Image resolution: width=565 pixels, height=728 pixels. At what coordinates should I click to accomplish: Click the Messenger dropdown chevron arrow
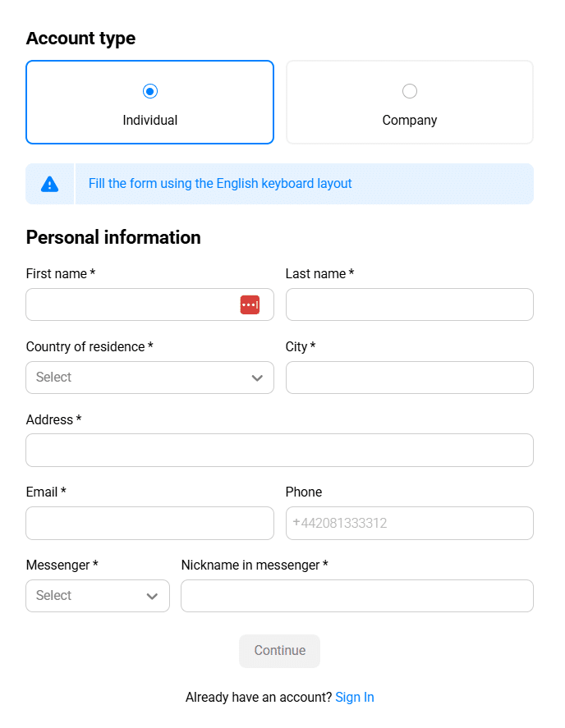coord(152,596)
